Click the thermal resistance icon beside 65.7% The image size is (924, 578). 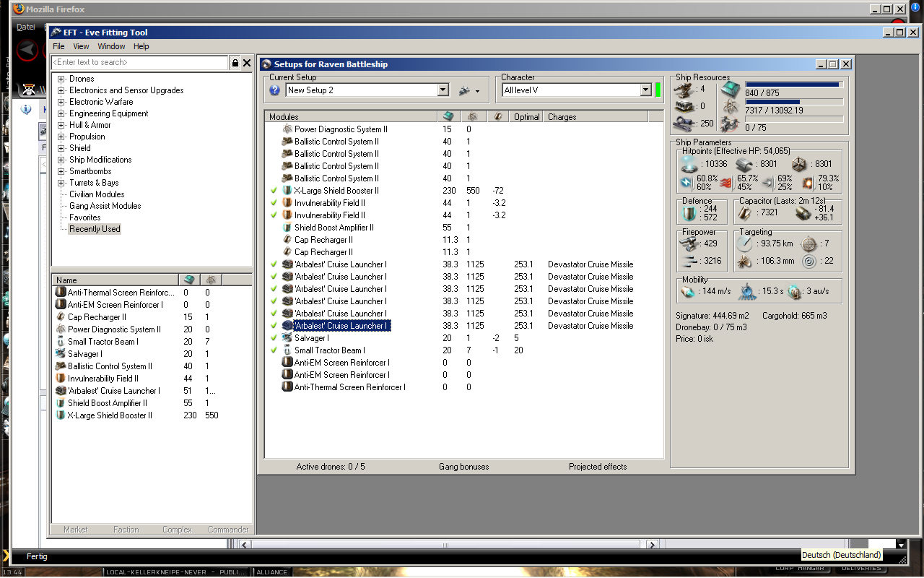(728, 181)
